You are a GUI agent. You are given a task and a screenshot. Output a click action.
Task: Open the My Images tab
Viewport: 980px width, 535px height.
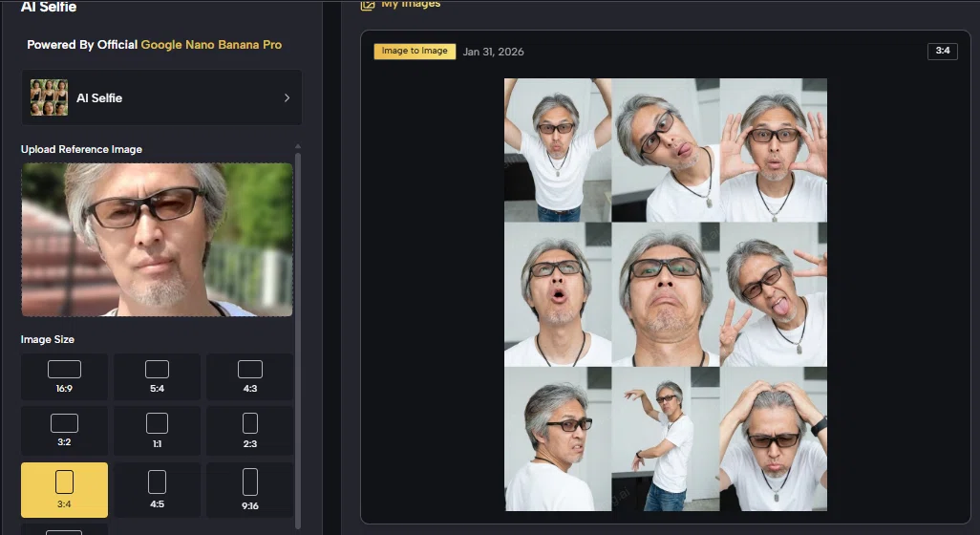pyautogui.click(x=411, y=5)
